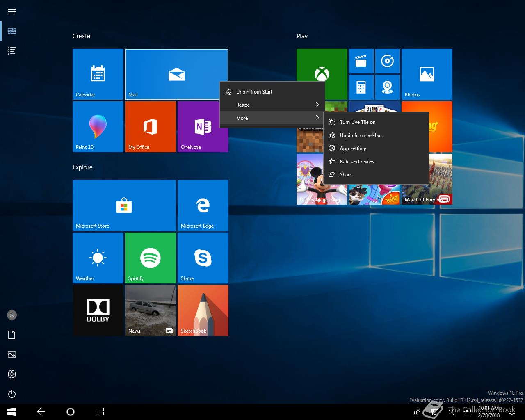The image size is (525, 420).
Task: Open the Minecraft tile
Action: [310, 139]
